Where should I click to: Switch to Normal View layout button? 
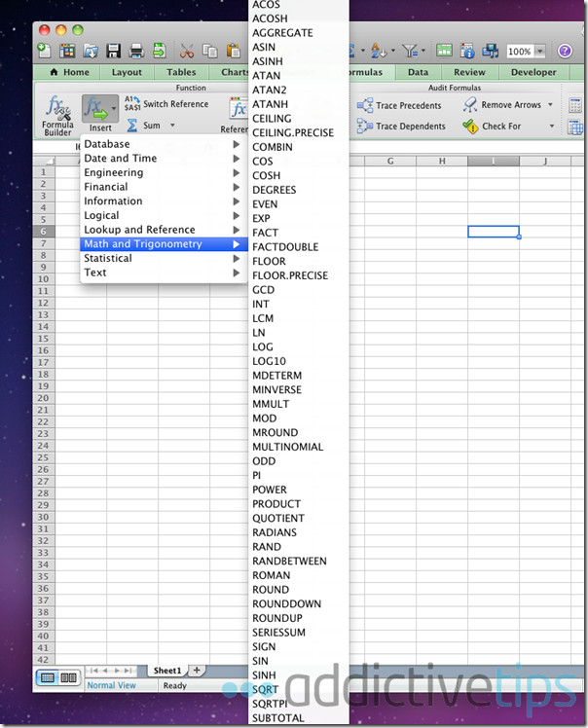pos(48,677)
